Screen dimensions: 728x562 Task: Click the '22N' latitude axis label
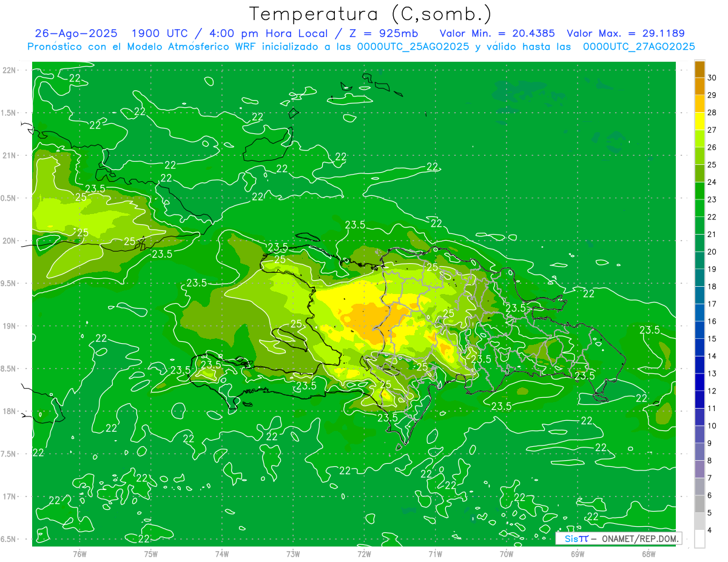coord(10,70)
